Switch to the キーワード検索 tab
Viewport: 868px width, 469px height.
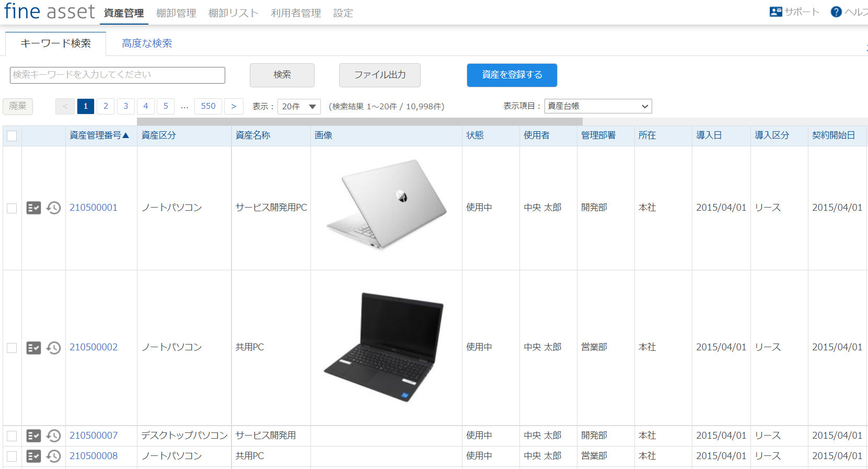coord(55,43)
